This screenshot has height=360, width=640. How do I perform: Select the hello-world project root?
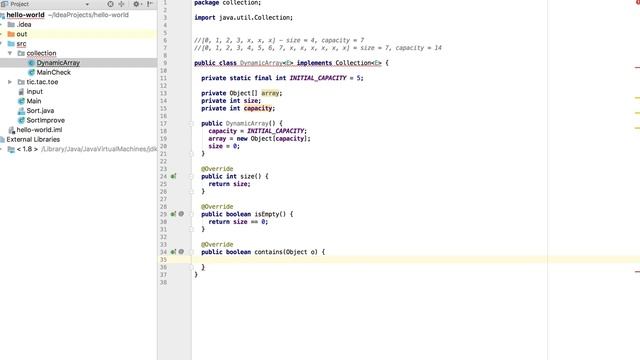[25, 15]
